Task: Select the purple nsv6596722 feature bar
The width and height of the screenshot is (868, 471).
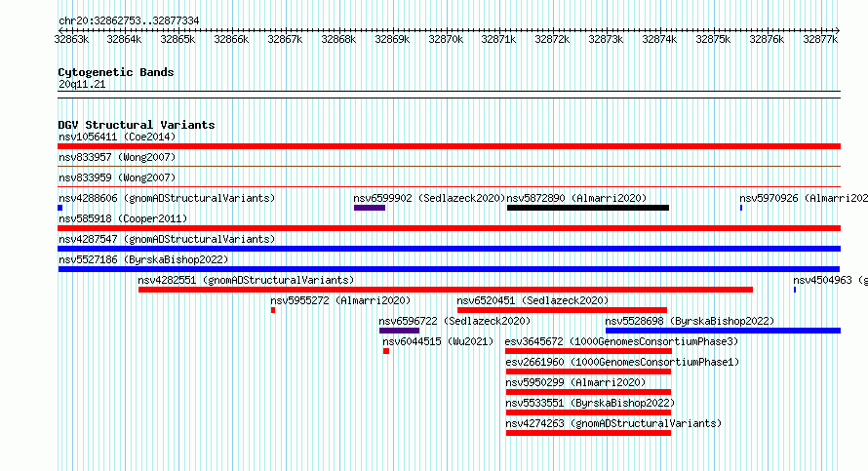Action: coord(399,331)
